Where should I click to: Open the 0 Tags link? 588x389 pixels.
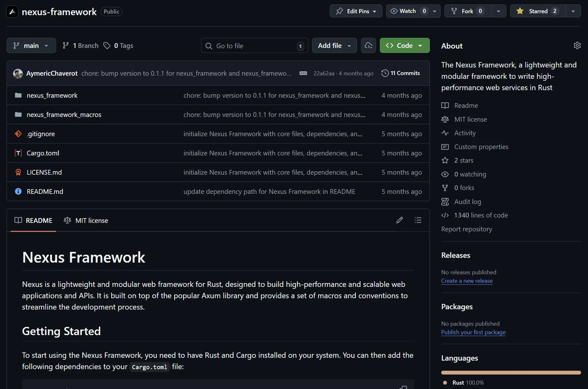(119, 46)
